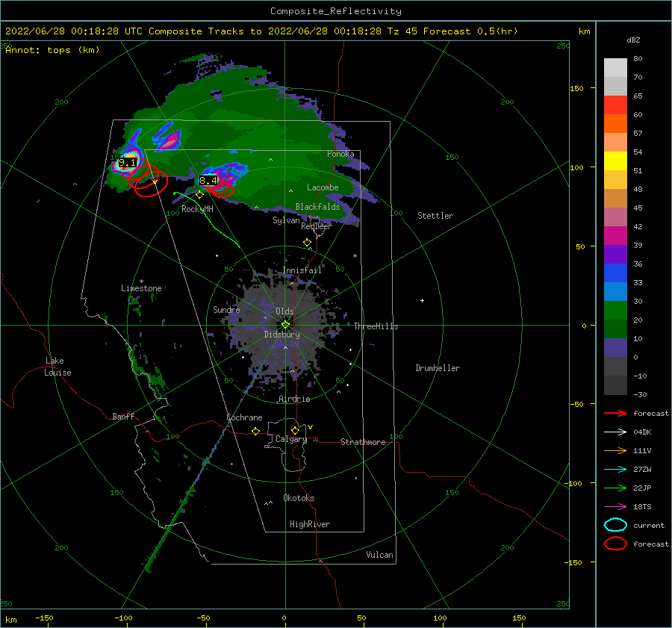Click the Cochrane city label

[x=244, y=417]
